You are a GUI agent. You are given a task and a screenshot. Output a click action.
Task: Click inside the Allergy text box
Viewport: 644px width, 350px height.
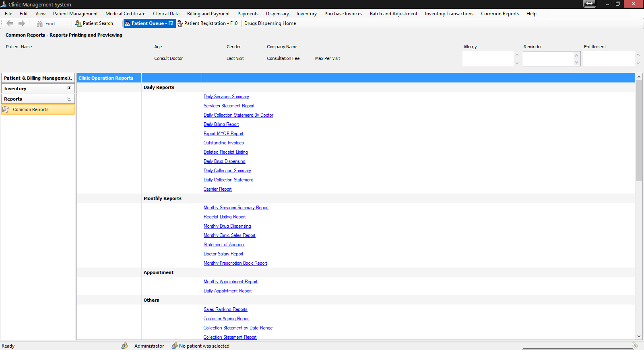(x=488, y=59)
